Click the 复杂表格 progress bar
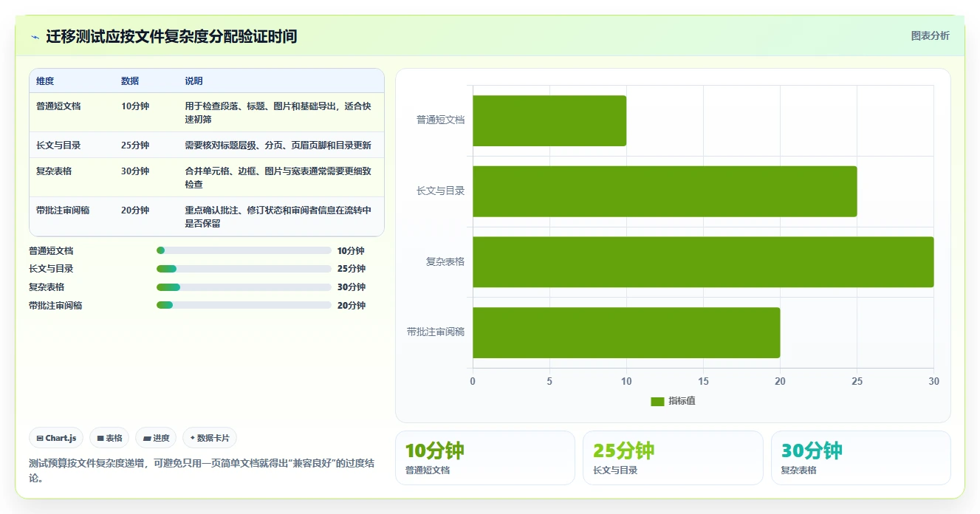The image size is (980, 514). [244, 287]
